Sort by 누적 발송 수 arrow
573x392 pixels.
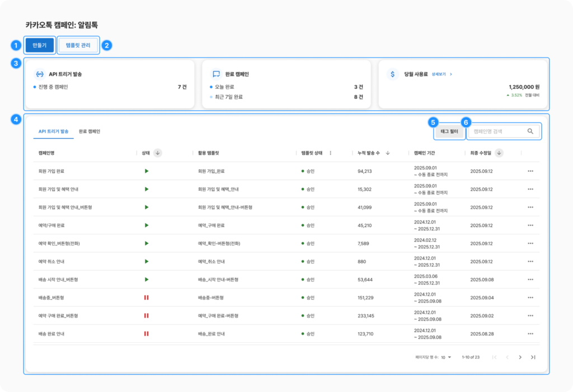pyautogui.click(x=388, y=153)
